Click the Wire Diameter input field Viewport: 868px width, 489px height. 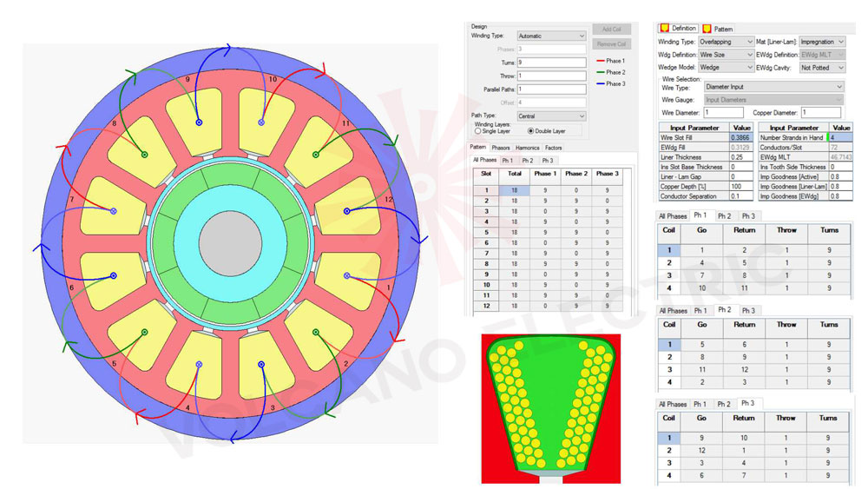(x=723, y=113)
